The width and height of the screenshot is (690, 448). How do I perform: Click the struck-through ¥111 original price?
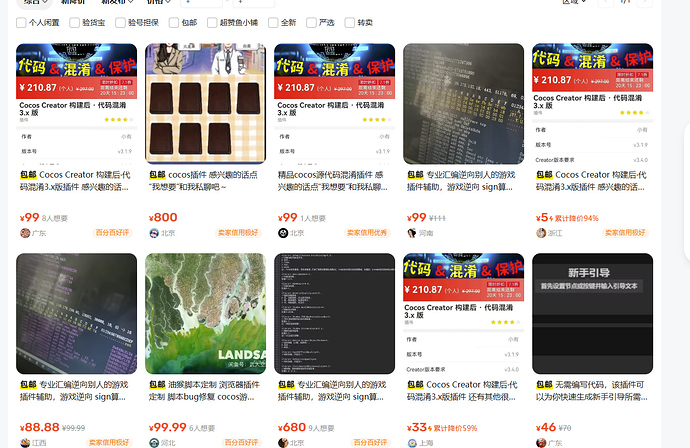pyautogui.click(x=437, y=218)
